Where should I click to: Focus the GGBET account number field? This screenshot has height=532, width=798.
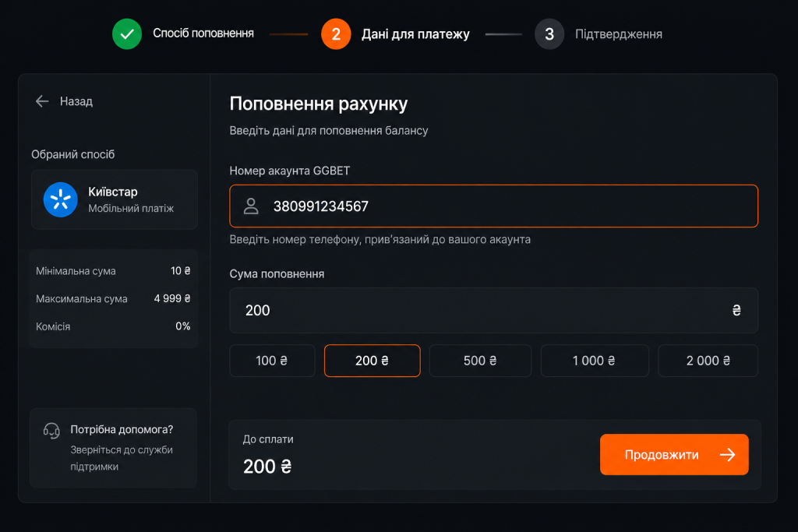pos(493,206)
